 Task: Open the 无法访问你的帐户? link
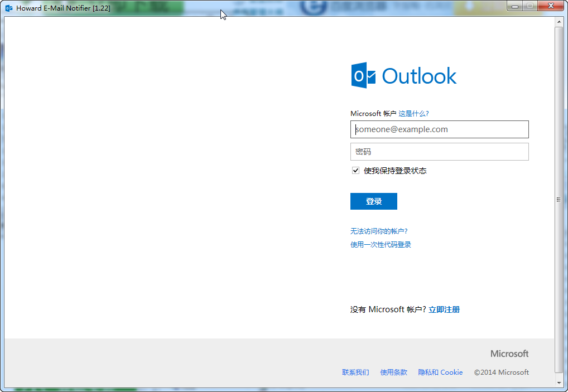[379, 231]
